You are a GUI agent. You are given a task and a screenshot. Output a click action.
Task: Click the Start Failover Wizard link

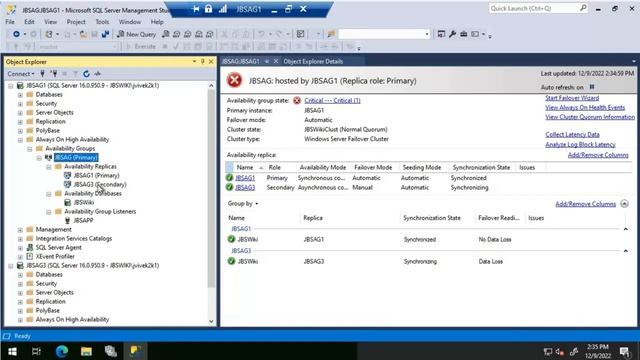click(x=572, y=98)
